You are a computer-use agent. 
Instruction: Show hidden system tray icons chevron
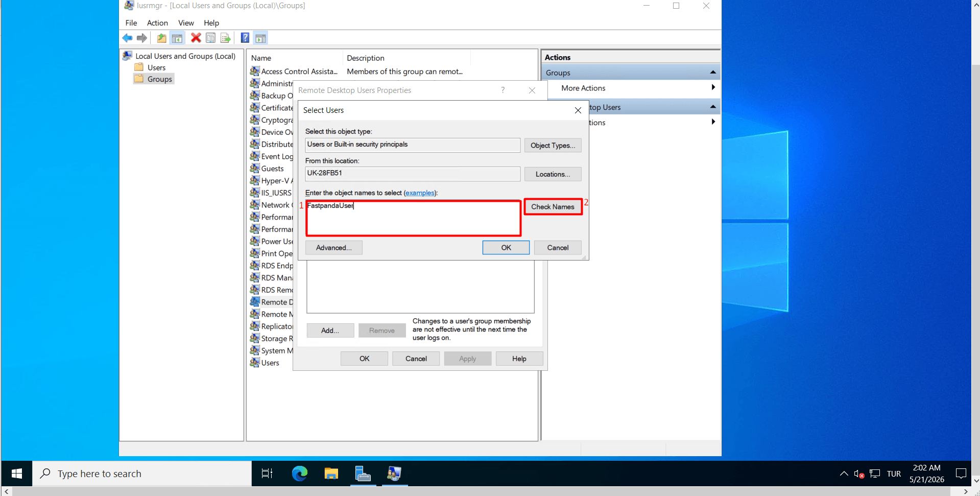coord(844,474)
